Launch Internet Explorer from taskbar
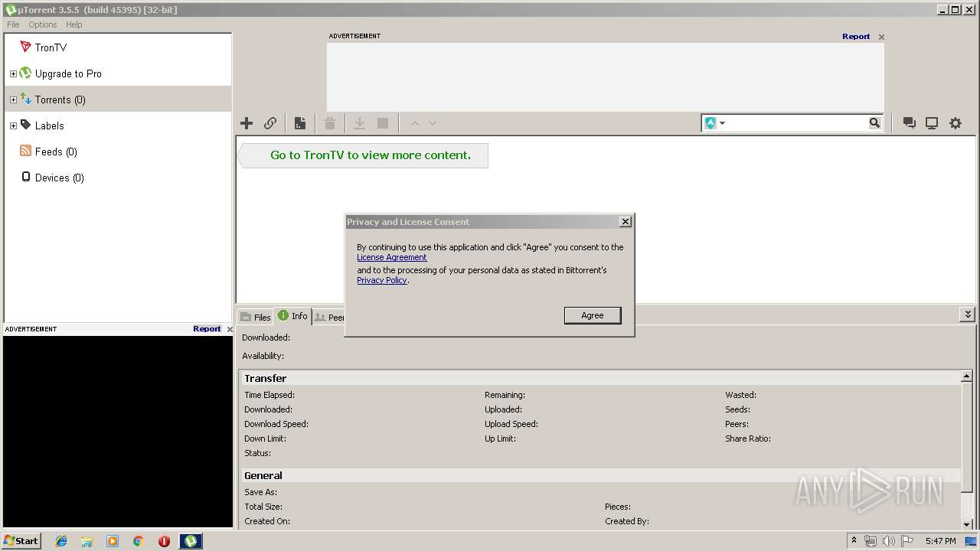 click(61, 541)
